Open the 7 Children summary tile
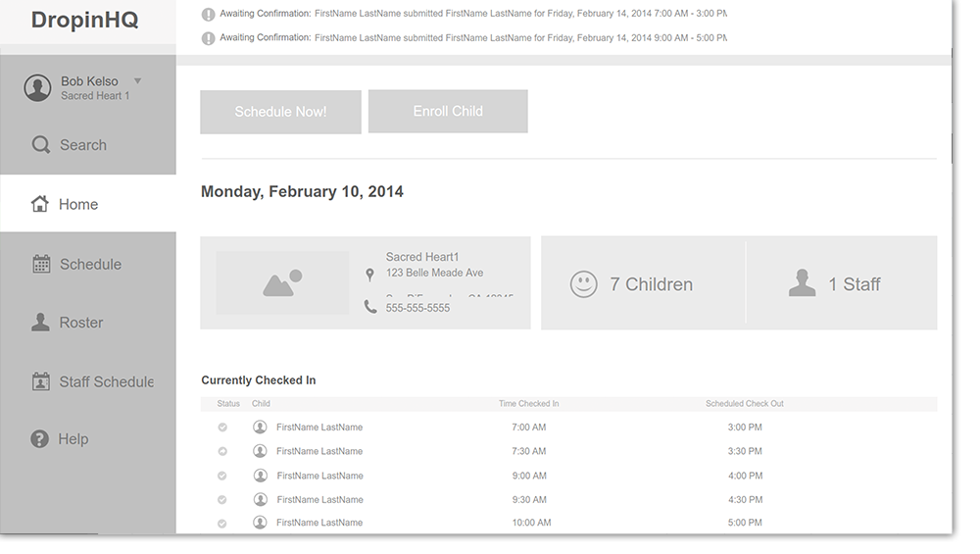The height and width of the screenshot is (554, 980). 643,283
